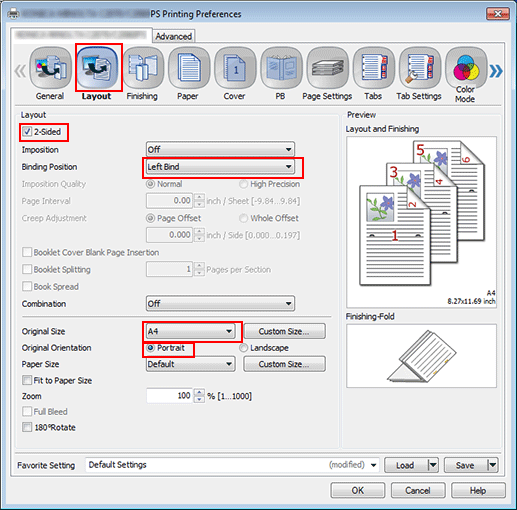Uncheck the 2-Sided checkbox

(27, 132)
